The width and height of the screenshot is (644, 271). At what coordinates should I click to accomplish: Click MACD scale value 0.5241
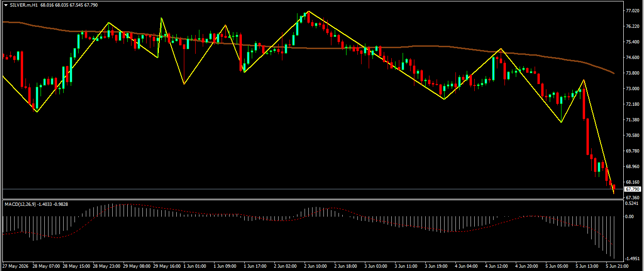632,203
